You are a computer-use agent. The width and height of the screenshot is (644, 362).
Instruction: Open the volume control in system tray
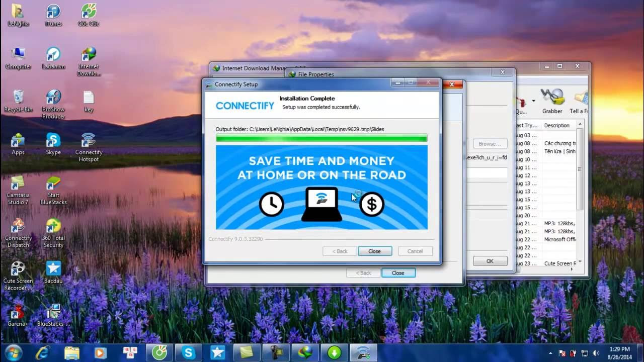(596, 353)
